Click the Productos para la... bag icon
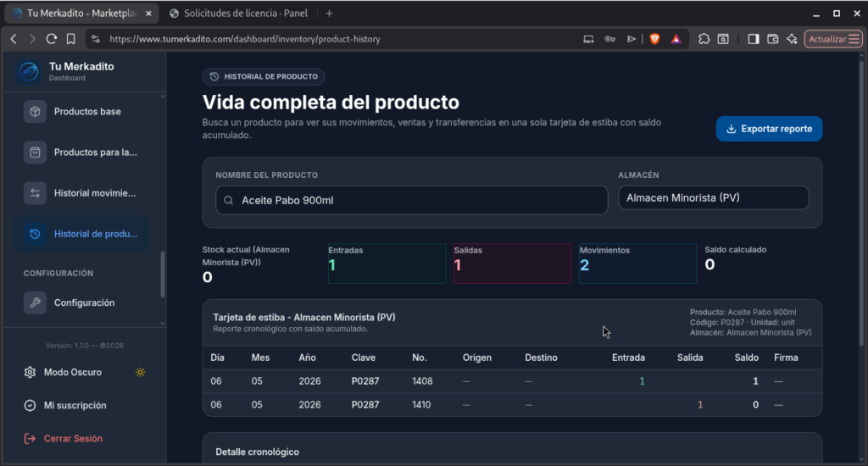 (x=35, y=153)
